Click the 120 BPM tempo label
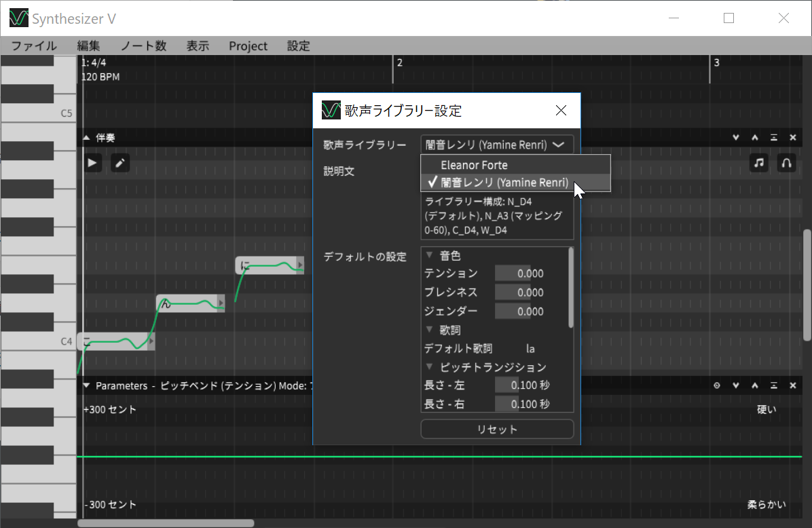The image size is (812, 528). pos(100,77)
